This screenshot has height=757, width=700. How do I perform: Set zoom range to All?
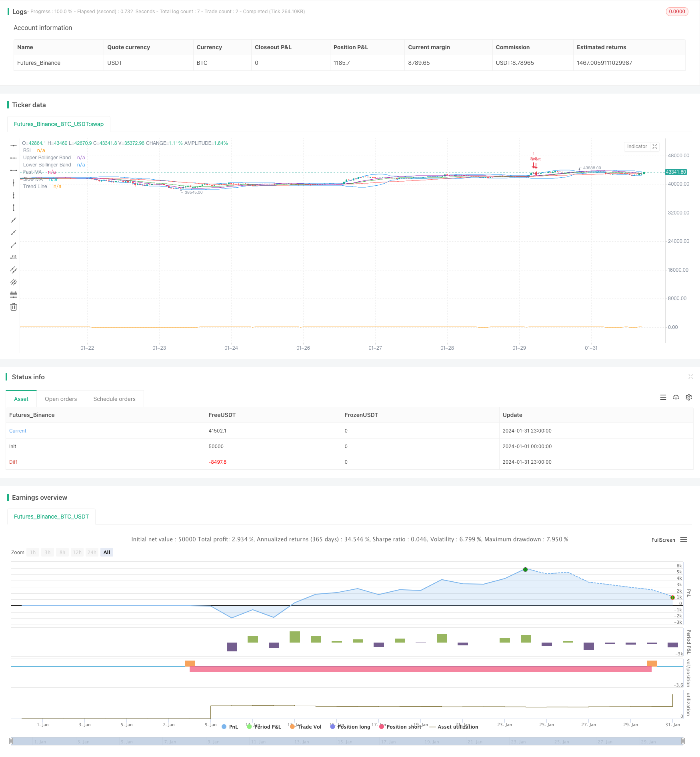(x=107, y=553)
